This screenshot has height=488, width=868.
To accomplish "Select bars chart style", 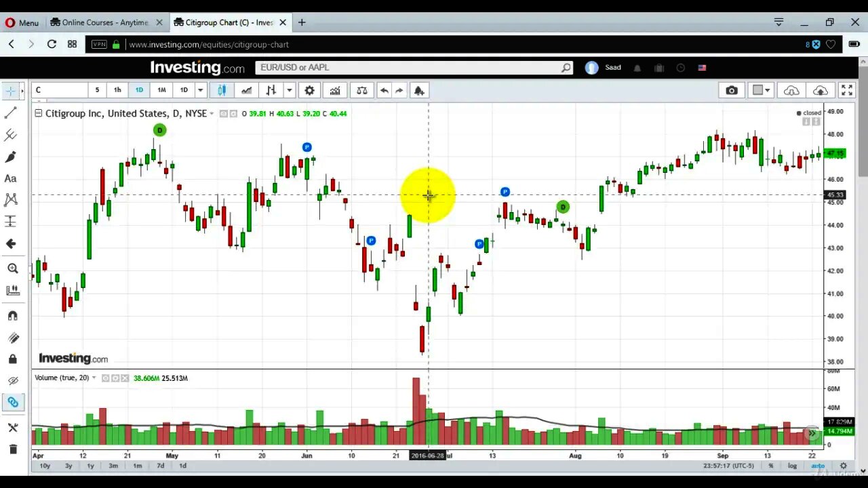I will click(x=271, y=90).
